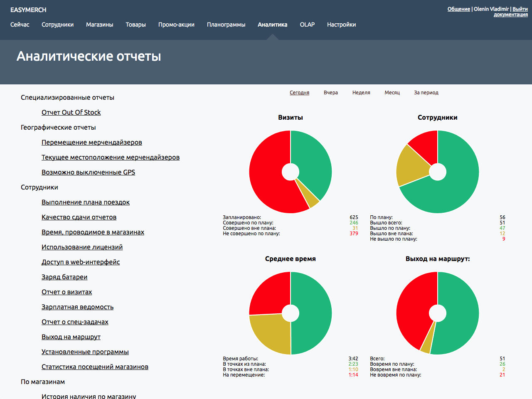
Task: Click the По магазинам heading
Action: tap(43, 382)
